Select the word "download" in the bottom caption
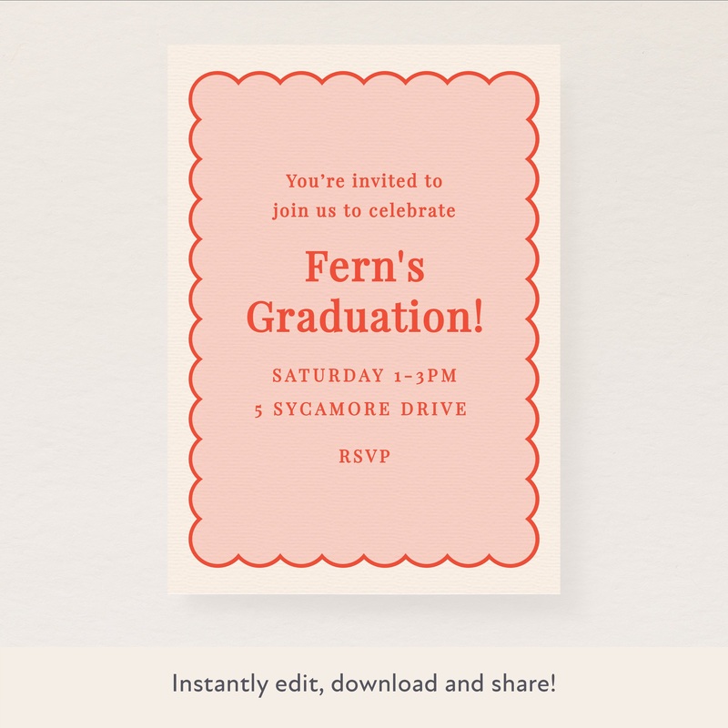 tap(379, 683)
